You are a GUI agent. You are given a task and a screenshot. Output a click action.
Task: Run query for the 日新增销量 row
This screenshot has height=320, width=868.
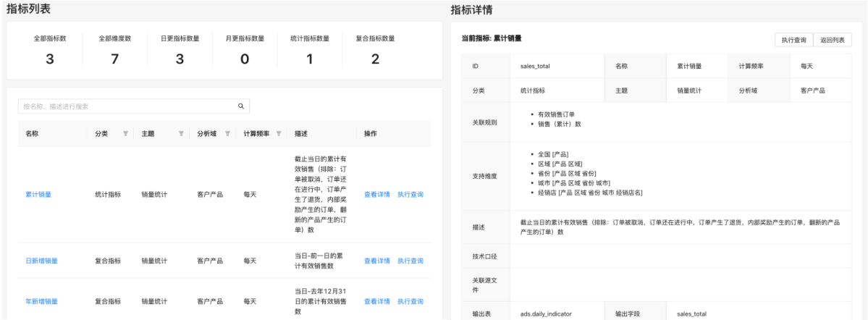(410, 261)
